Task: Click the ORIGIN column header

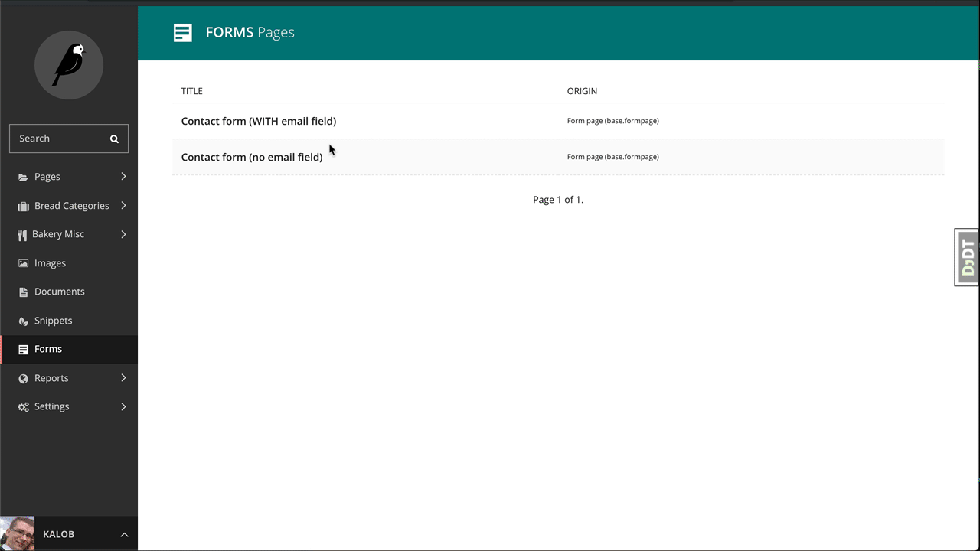Action: tap(582, 91)
